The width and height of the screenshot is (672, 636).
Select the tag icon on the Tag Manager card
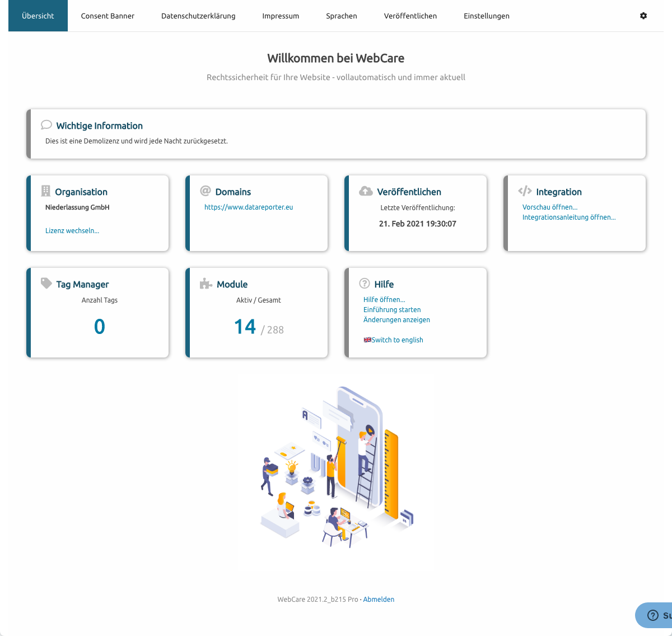click(46, 283)
